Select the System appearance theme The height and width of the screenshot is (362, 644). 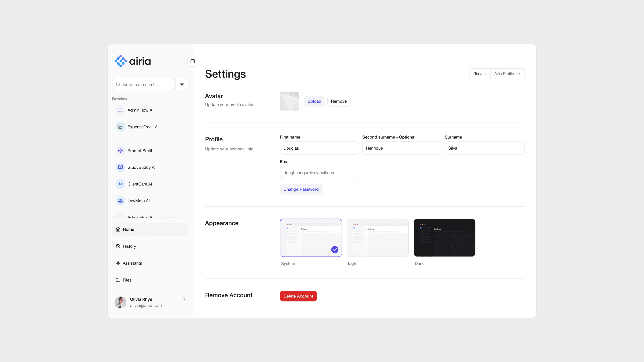click(x=311, y=238)
